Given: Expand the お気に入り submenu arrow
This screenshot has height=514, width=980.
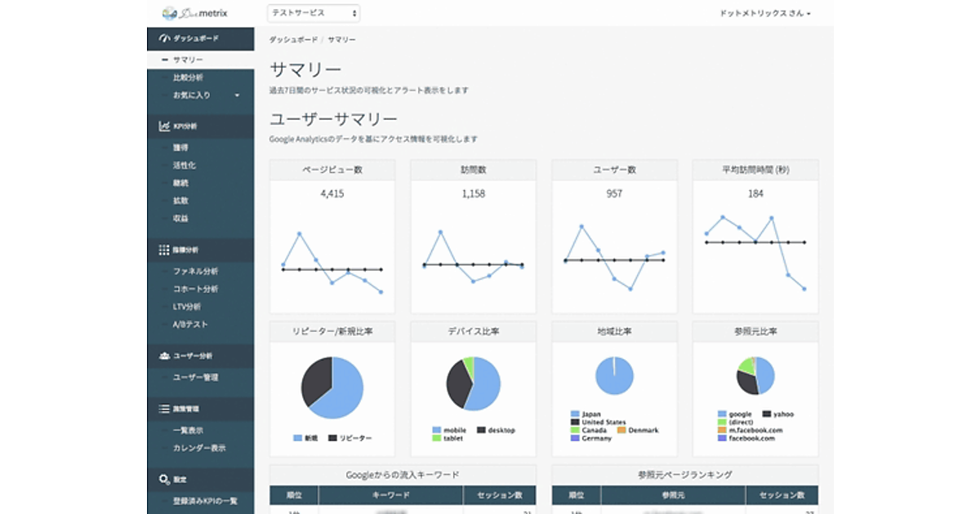Looking at the screenshot, I should [x=237, y=95].
